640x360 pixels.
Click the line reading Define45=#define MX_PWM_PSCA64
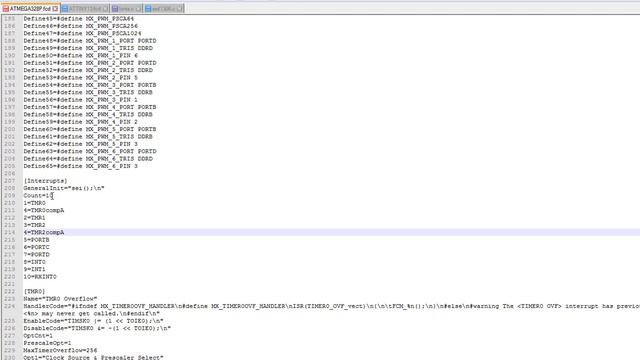pos(78,19)
